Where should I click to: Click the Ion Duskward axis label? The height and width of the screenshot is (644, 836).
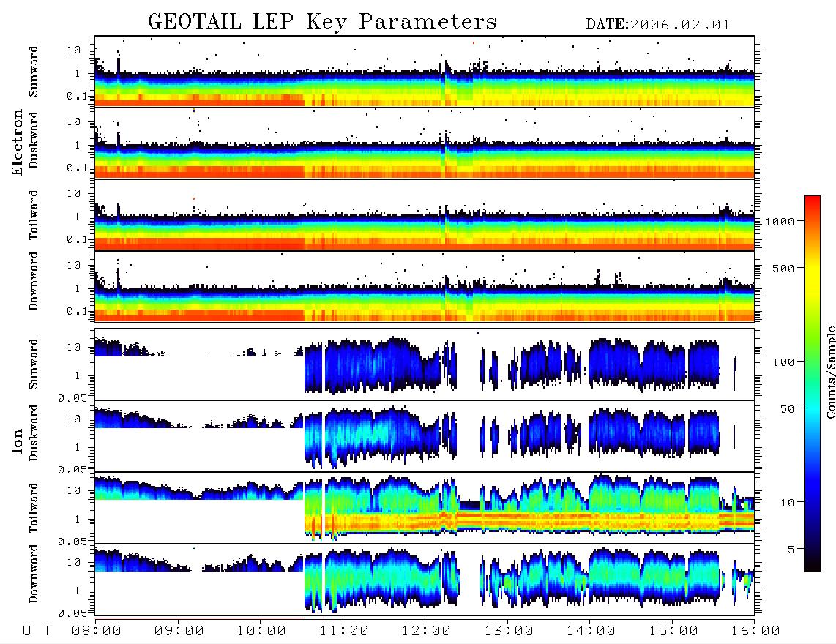[34, 433]
